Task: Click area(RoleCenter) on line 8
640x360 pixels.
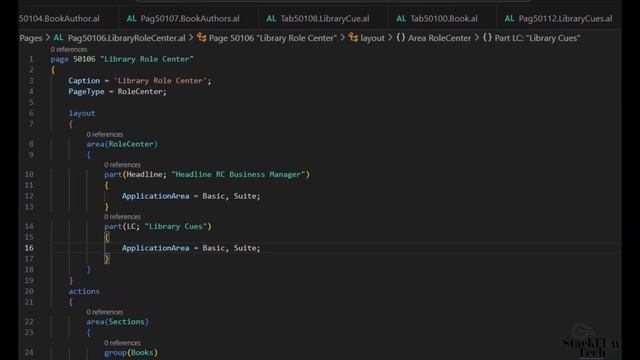Action: (122, 144)
